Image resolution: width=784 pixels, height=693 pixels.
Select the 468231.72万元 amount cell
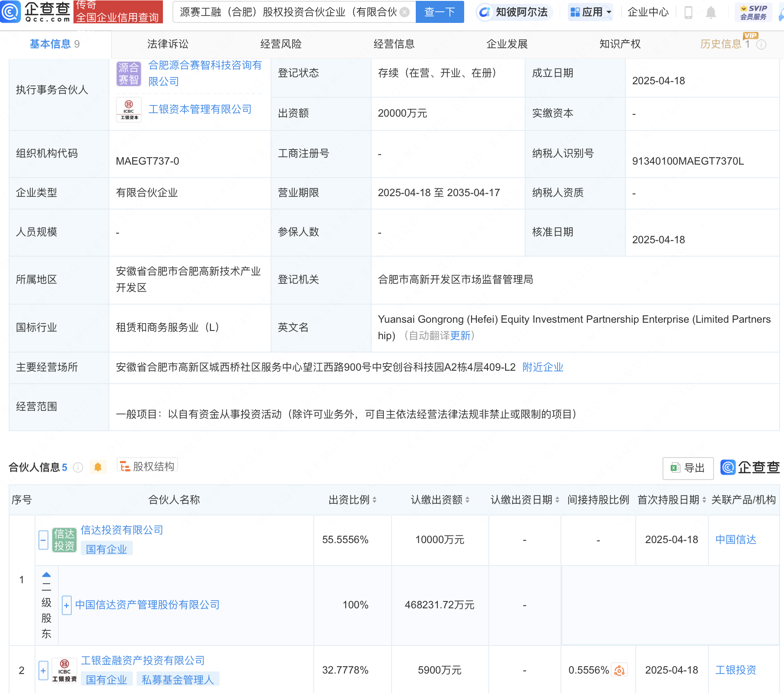coord(440,605)
